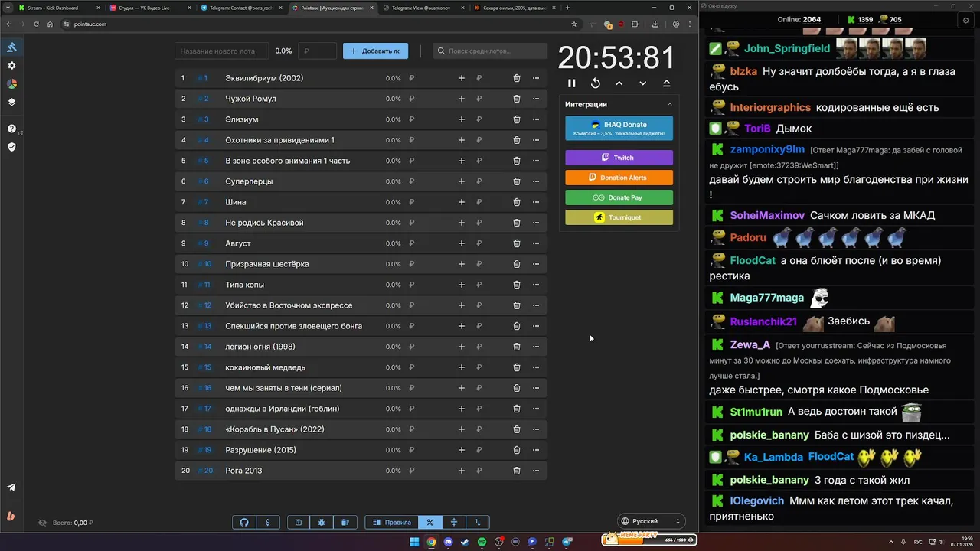
Task: Open more options for Разрушение (2015)
Action: click(x=536, y=450)
